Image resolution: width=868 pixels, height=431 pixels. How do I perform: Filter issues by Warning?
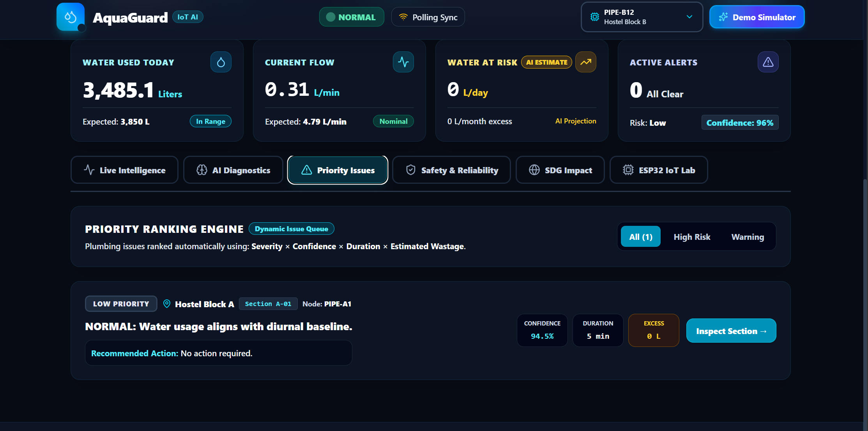[748, 237]
